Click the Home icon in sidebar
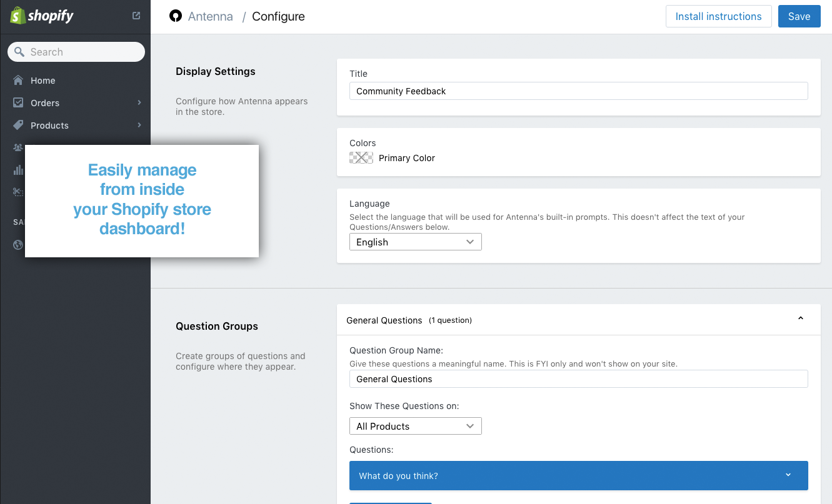832x504 pixels. [18, 81]
